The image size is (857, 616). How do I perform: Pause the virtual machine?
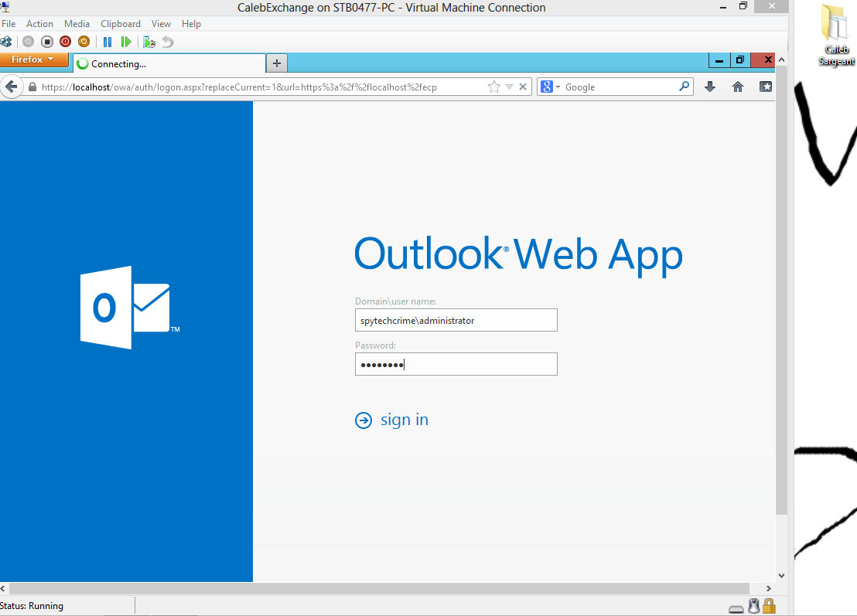pyautogui.click(x=108, y=42)
